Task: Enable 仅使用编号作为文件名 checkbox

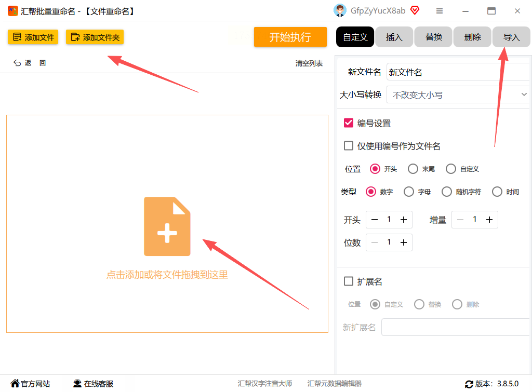Action: click(349, 146)
